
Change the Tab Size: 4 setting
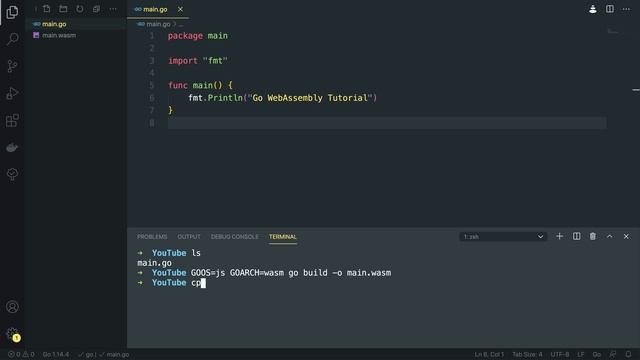(x=527, y=354)
